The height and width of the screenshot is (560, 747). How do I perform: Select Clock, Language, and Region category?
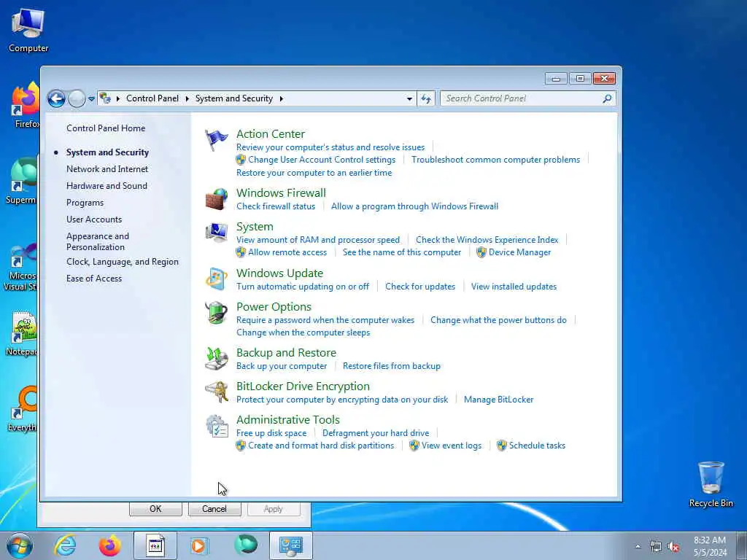123,262
